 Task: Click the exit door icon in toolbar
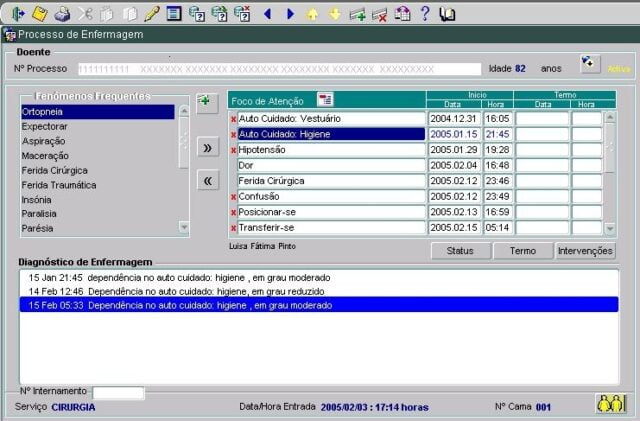coord(17,13)
